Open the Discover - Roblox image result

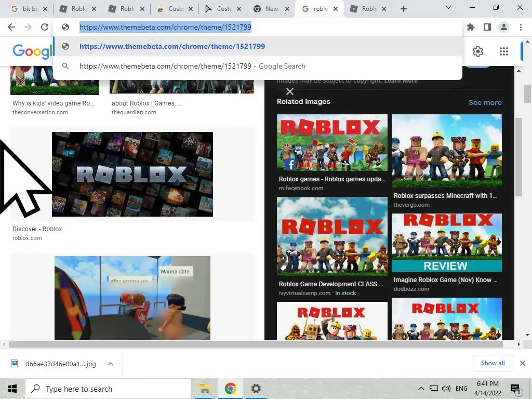132,174
